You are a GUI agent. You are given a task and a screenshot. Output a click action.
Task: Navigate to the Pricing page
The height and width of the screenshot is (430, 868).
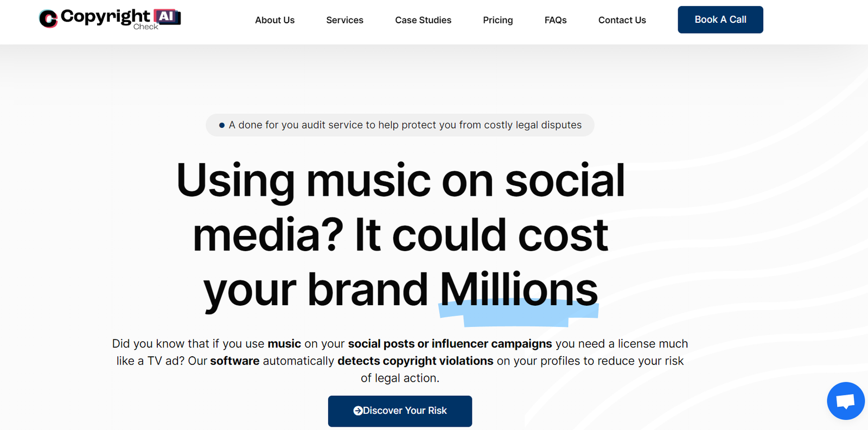point(497,20)
